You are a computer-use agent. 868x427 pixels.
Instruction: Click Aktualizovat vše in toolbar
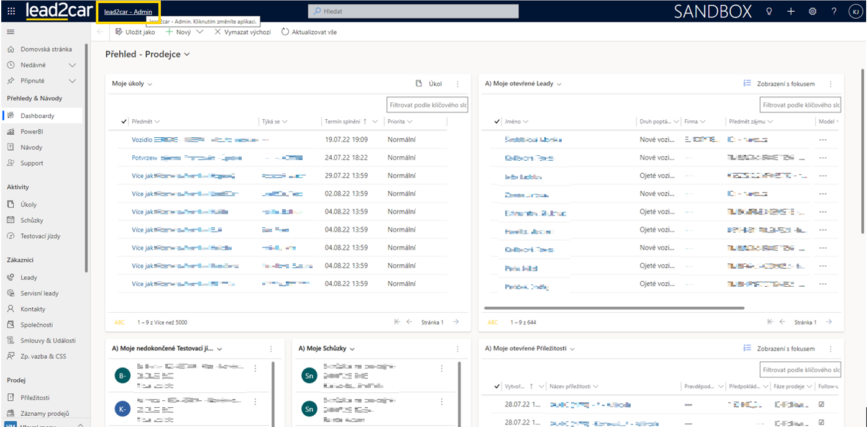coord(309,32)
